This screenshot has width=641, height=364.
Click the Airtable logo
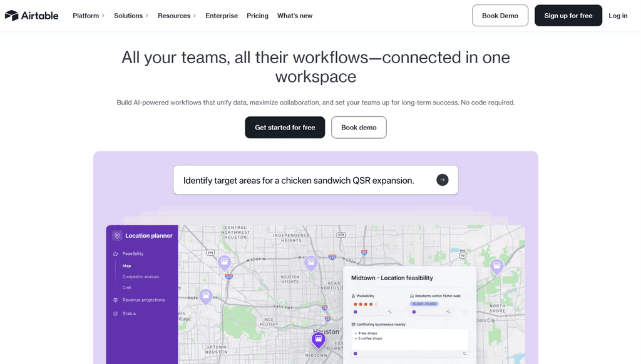[31, 16]
